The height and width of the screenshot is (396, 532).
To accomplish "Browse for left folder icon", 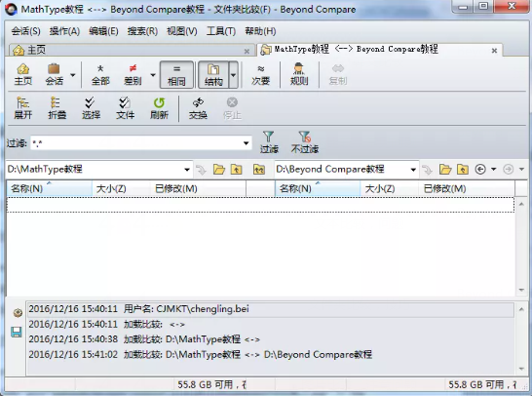I will point(219,169).
